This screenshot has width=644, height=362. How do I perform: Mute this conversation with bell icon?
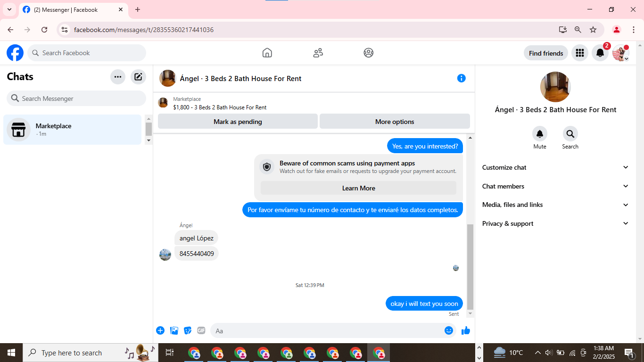540,134
